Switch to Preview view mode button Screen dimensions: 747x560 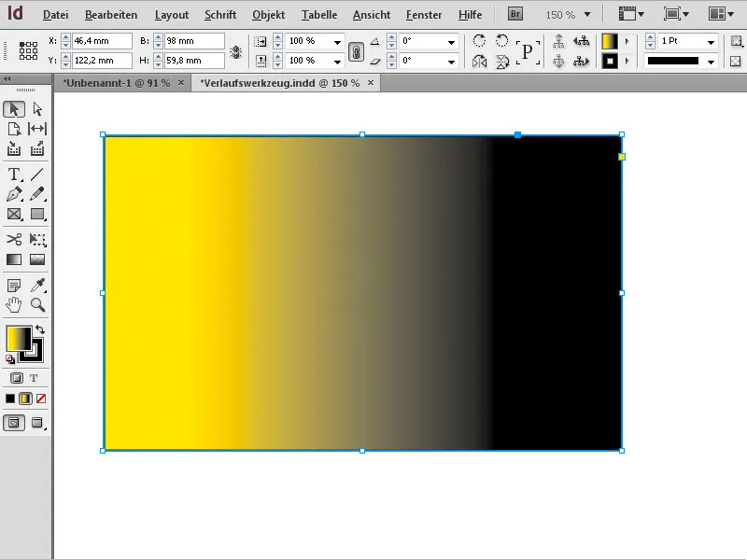coord(37,423)
